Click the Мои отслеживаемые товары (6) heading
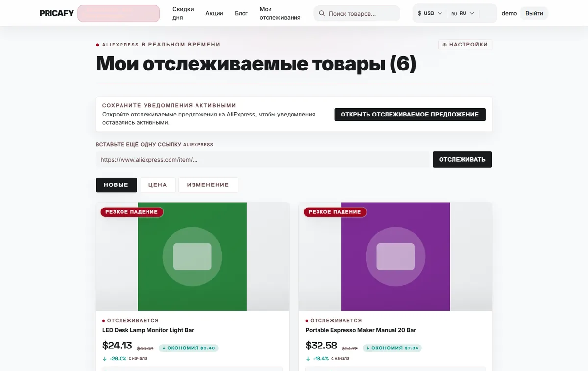Screen dimensions: 588x371 click(256, 64)
